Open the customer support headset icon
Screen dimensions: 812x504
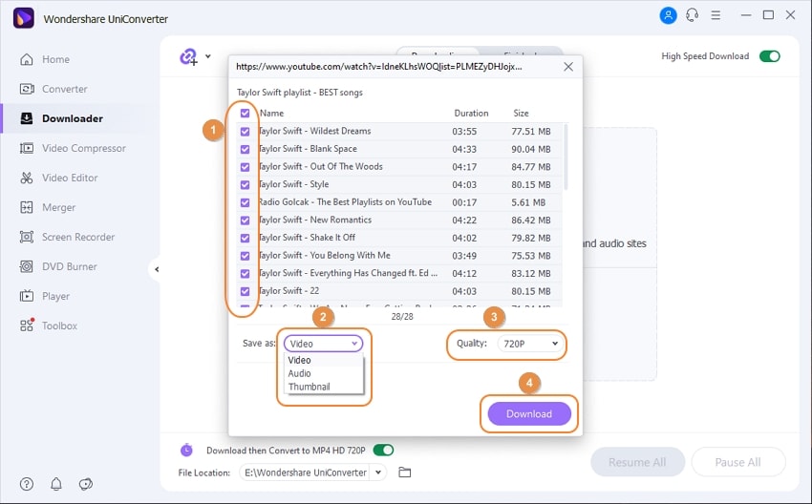[692, 15]
